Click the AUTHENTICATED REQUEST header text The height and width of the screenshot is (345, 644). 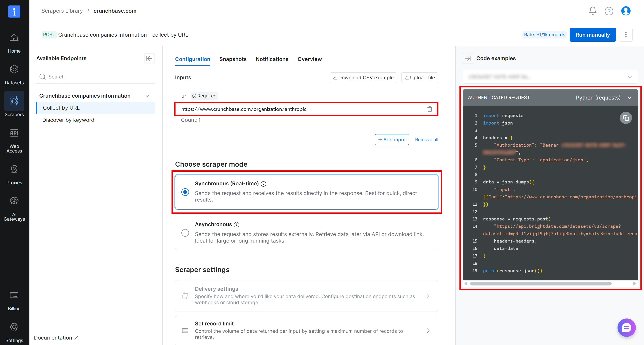point(499,98)
